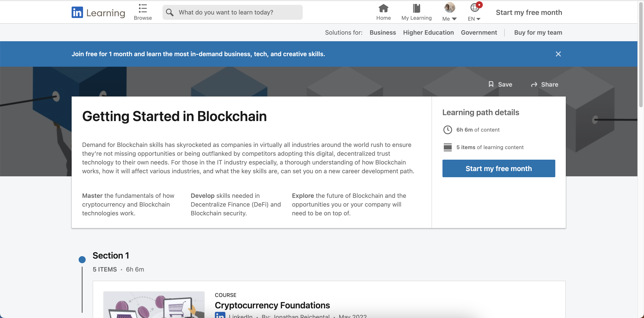Expand the EN language dropdown
The image size is (644, 318).
pos(478,19)
